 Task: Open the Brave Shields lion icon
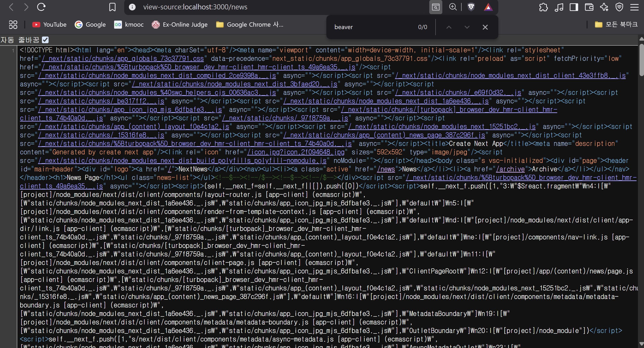tap(471, 7)
